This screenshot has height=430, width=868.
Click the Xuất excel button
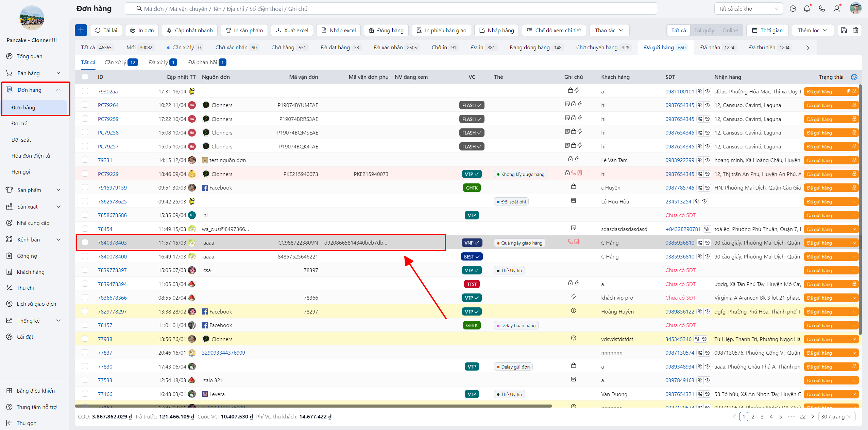click(292, 30)
